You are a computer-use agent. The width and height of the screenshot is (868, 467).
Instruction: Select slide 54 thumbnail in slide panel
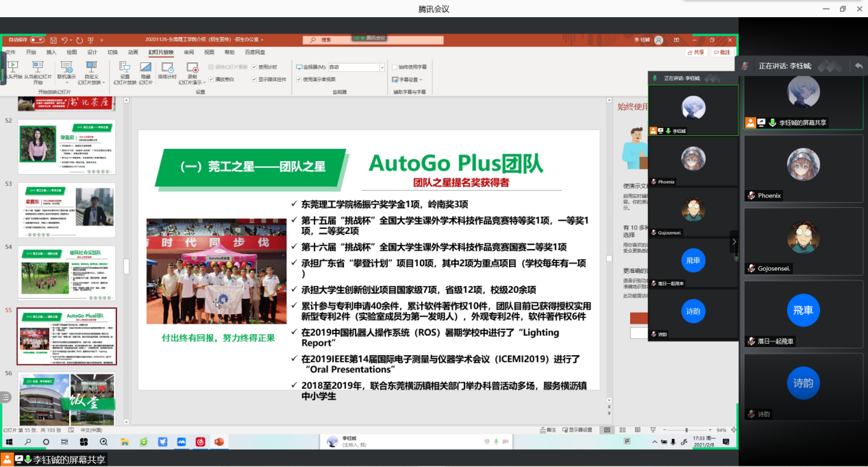click(x=66, y=272)
